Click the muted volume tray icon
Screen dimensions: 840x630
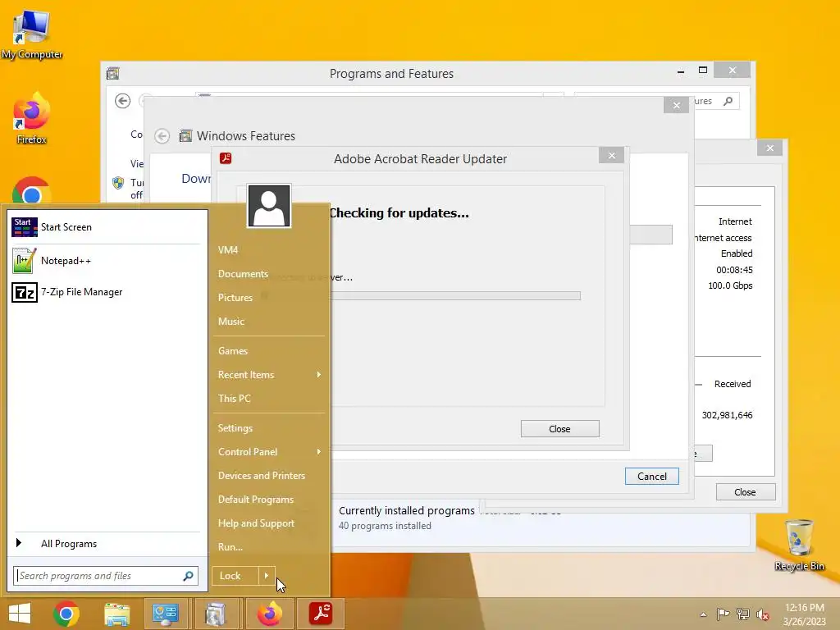coord(762,614)
